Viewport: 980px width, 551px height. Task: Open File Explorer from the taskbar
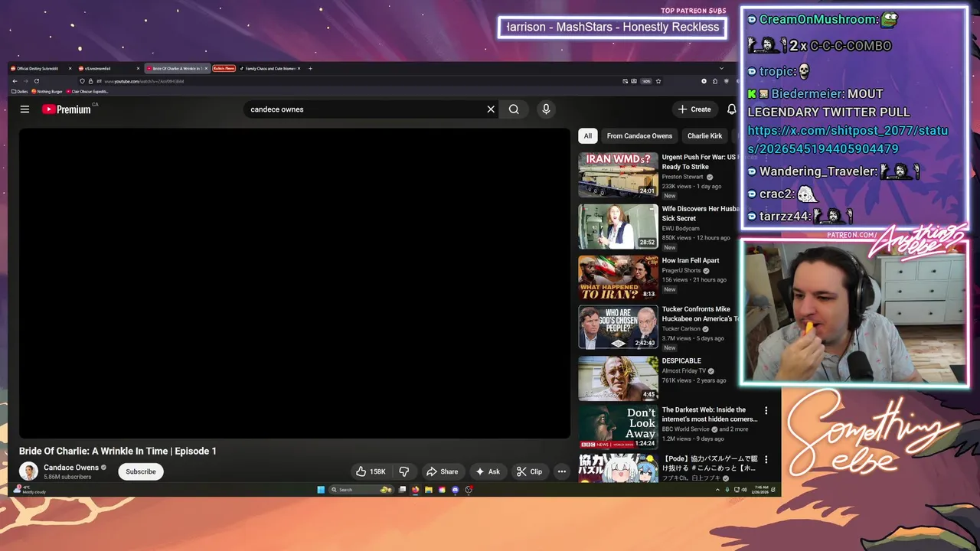pos(429,490)
